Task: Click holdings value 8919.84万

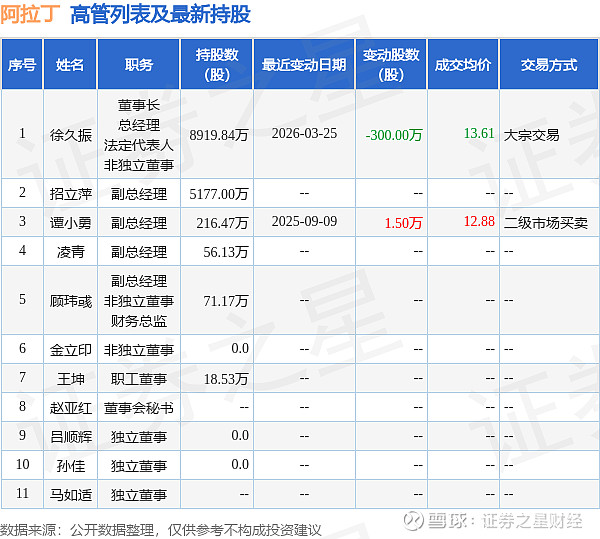Action: point(219,135)
